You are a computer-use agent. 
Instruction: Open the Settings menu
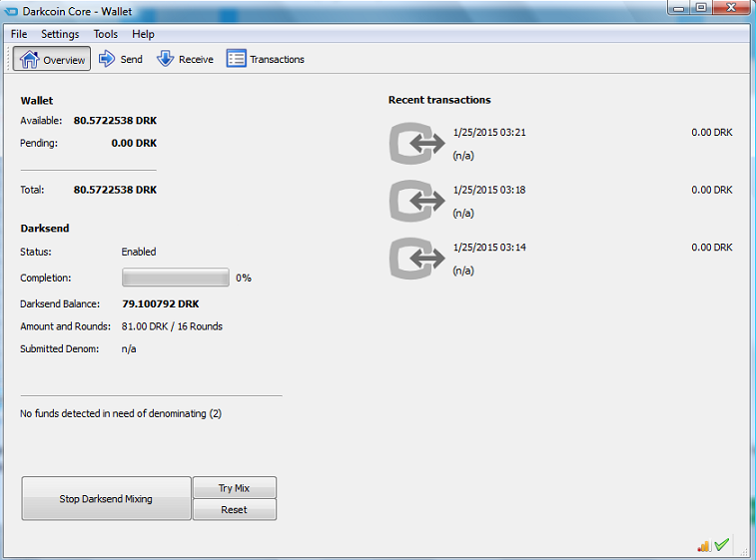(60, 34)
